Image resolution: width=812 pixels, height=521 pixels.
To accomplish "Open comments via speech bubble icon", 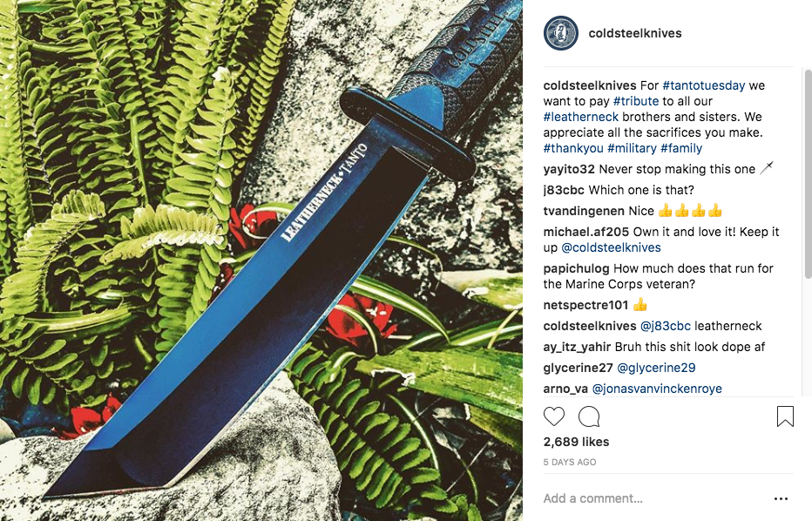I will tap(589, 416).
